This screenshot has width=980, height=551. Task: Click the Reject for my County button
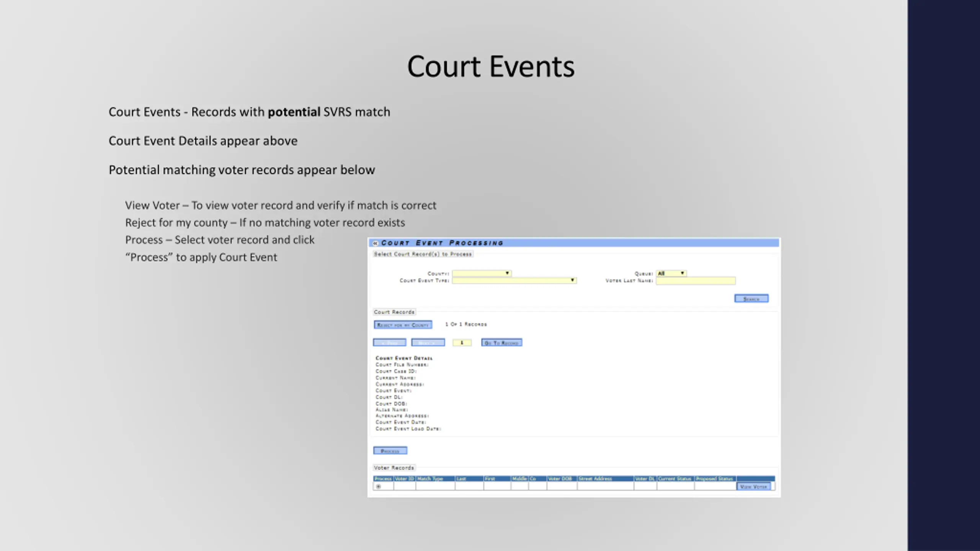pyautogui.click(x=403, y=325)
